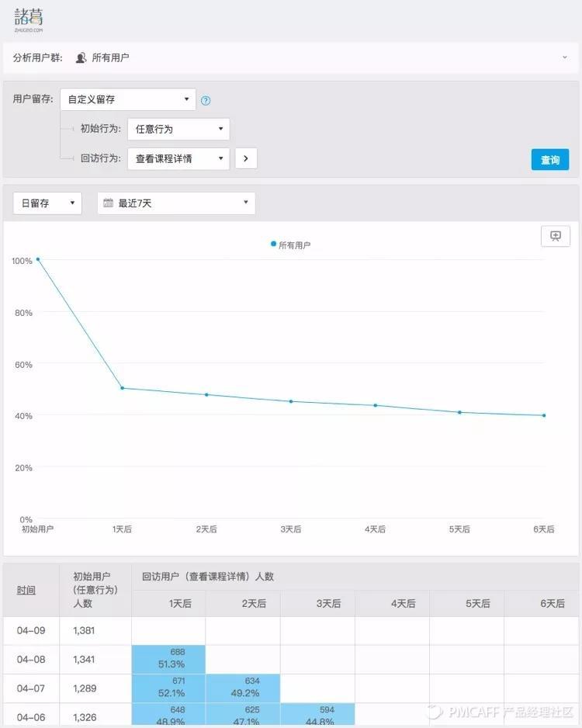Open the help question mark icon
Viewport: 582px width, 728px height.
pos(206,100)
